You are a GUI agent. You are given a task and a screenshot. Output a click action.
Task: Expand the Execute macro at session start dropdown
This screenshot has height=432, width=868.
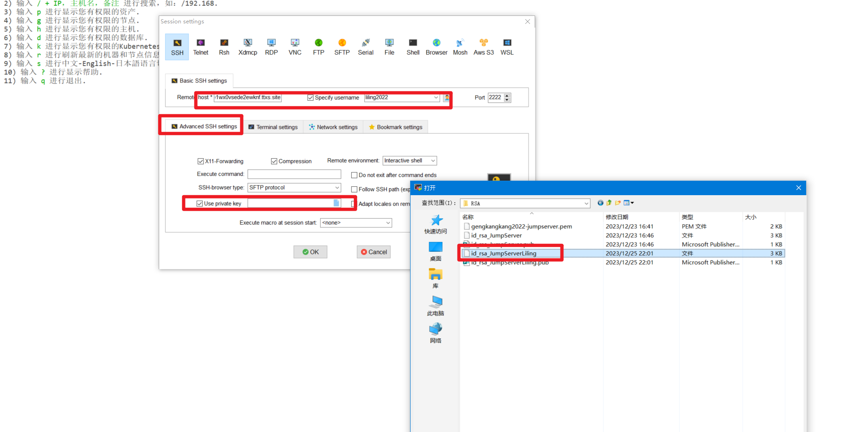[356, 223]
